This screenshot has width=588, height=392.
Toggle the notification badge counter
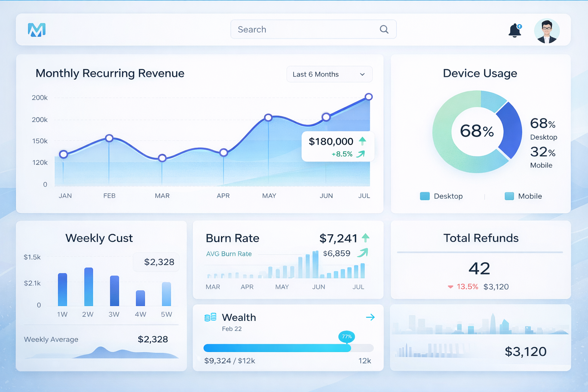click(520, 26)
